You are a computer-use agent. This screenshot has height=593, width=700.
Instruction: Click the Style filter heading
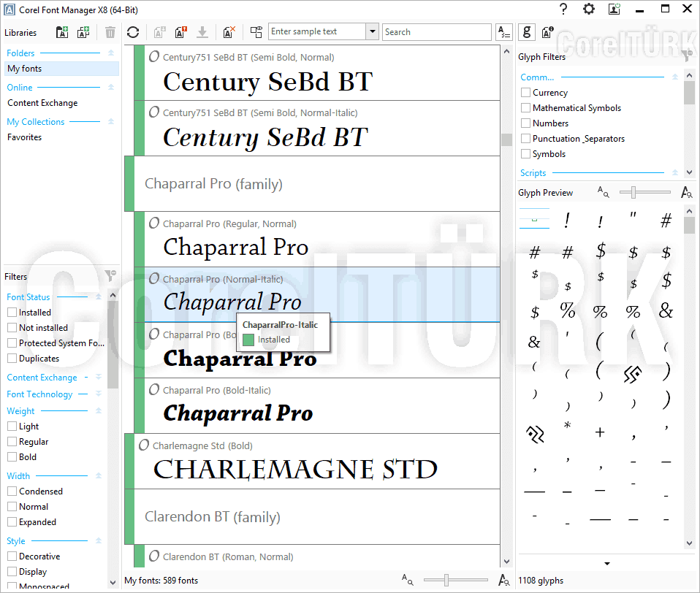point(15,541)
